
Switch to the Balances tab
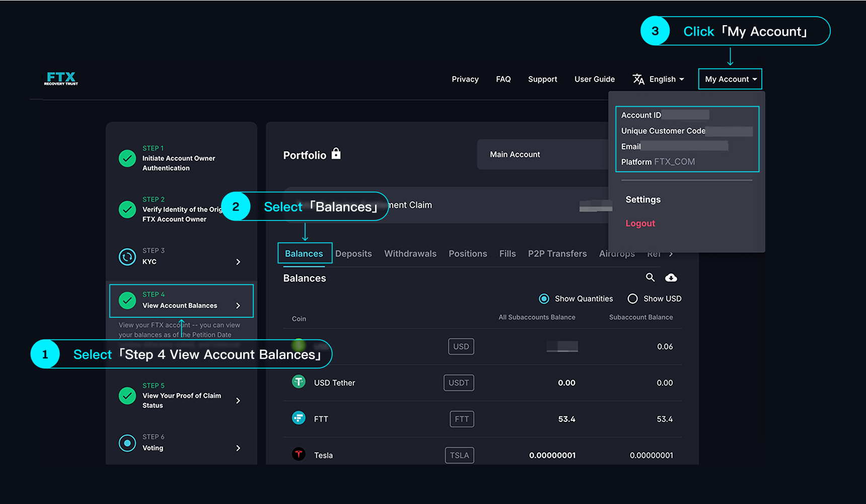pos(304,253)
